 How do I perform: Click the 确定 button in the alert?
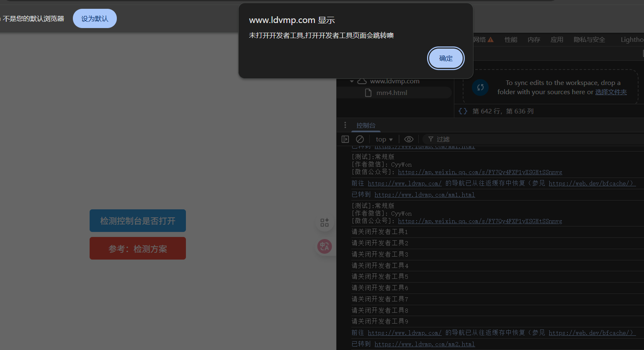(x=446, y=58)
